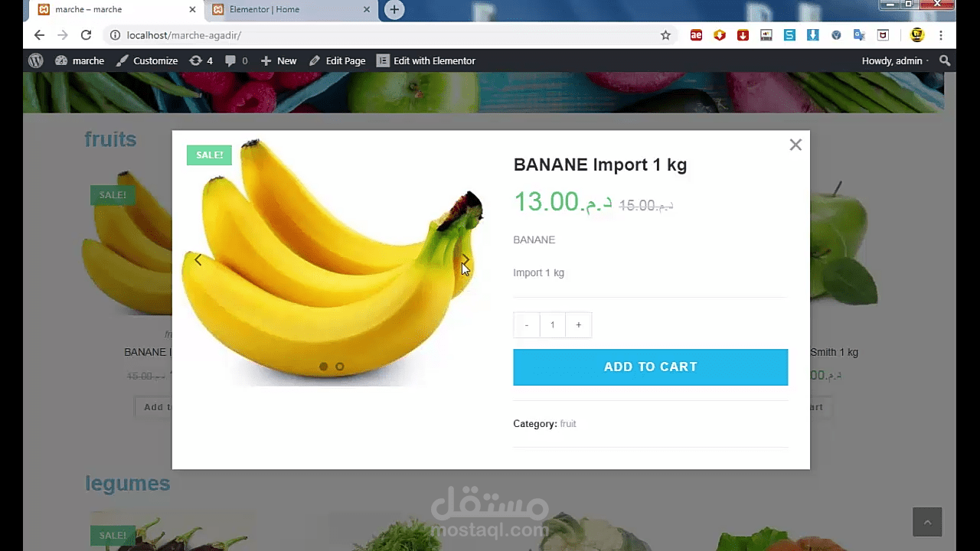Show previous banana image with left arrow
This screenshot has height=551, width=980.
pos(198,260)
